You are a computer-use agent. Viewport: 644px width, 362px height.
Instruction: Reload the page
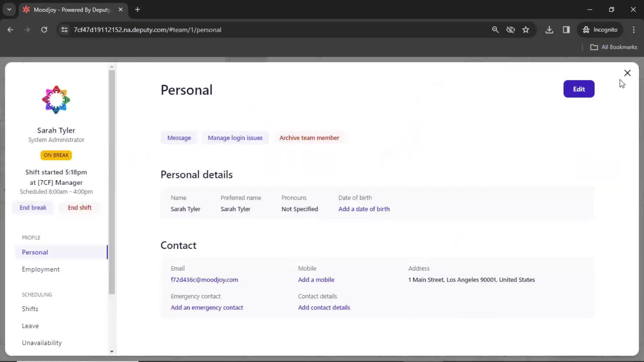pyautogui.click(x=44, y=30)
